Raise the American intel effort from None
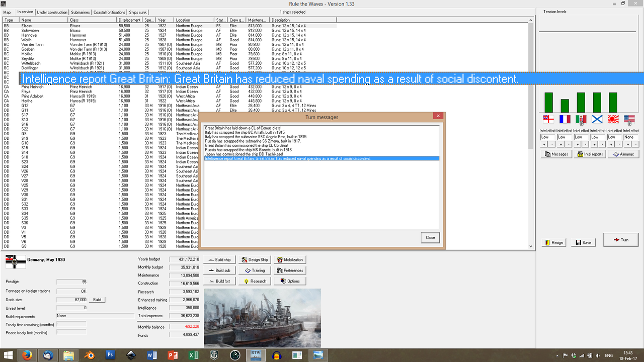 pyautogui.click(x=628, y=145)
